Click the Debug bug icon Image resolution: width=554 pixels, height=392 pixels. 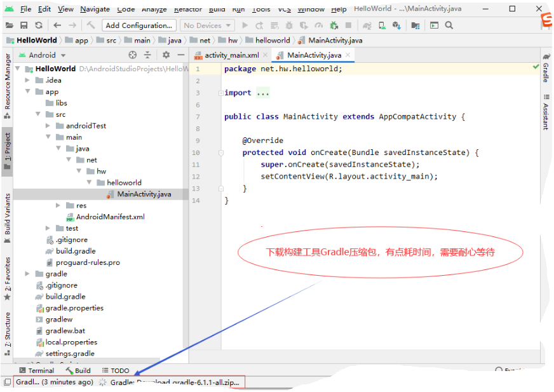pyautogui.click(x=289, y=25)
